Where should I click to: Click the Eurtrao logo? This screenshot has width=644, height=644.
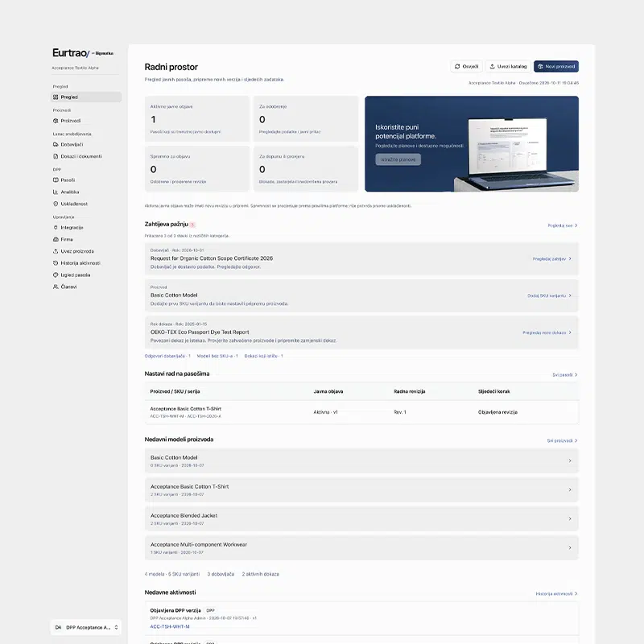point(71,53)
